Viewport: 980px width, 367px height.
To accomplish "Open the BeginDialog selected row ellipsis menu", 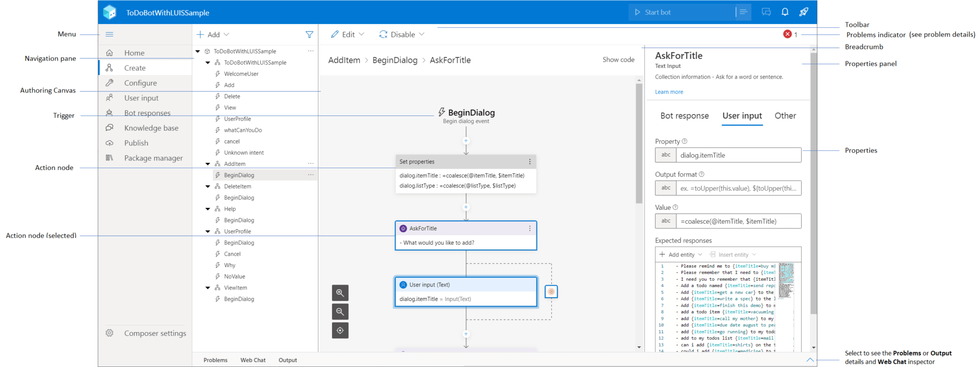I will point(311,175).
